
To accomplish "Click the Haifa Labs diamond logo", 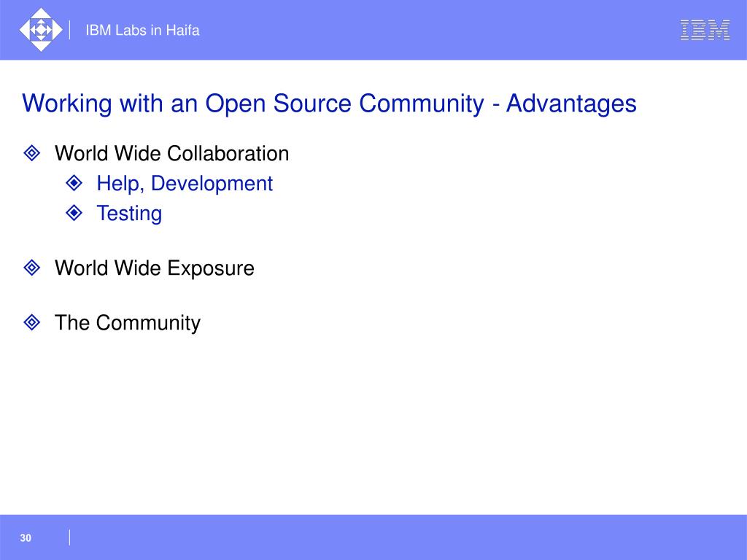I will click(41, 29).
